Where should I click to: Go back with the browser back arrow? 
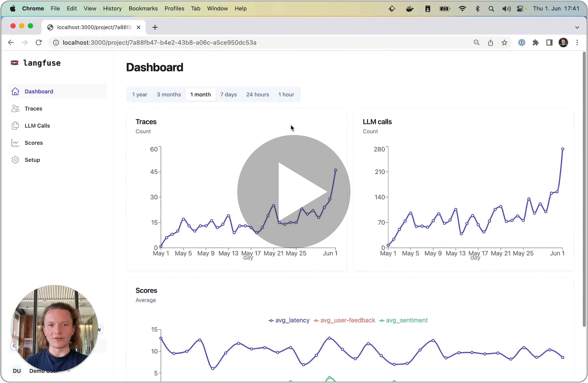point(11,43)
